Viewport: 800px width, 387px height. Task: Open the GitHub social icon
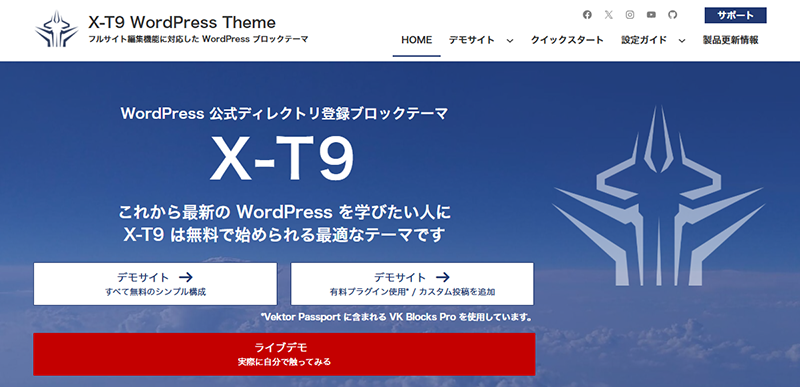pyautogui.click(x=673, y=15)
